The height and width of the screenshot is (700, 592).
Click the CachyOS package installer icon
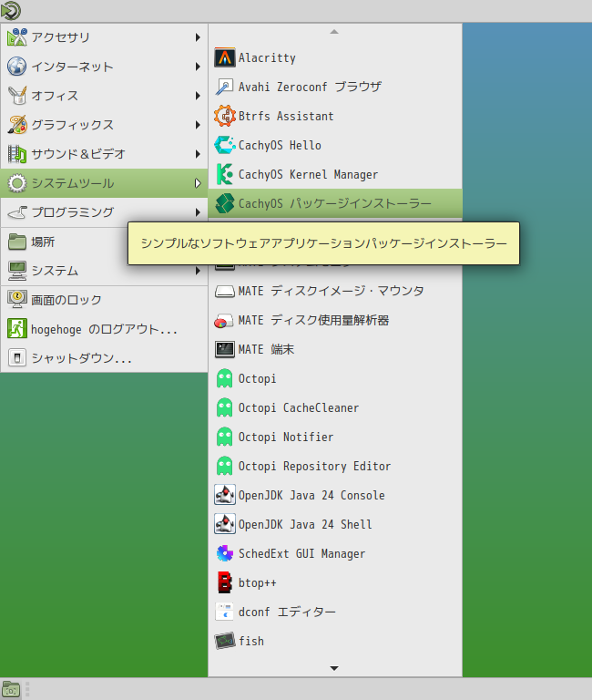point(224,203)
